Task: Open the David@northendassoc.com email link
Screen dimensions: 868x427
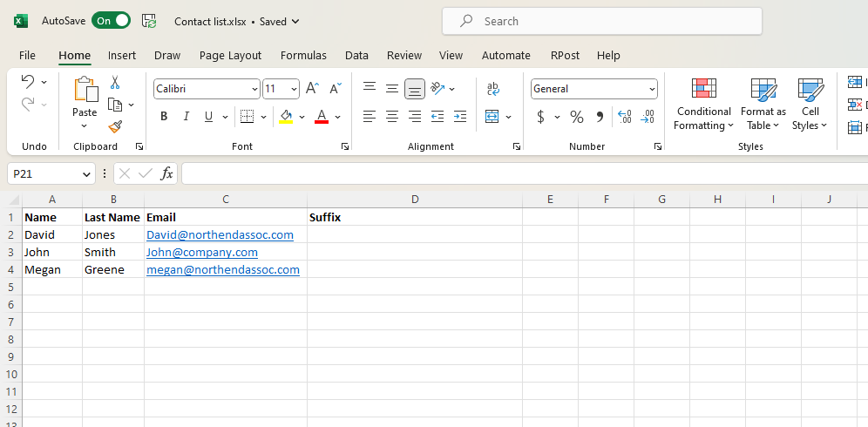Action: (x=220, y=234)
